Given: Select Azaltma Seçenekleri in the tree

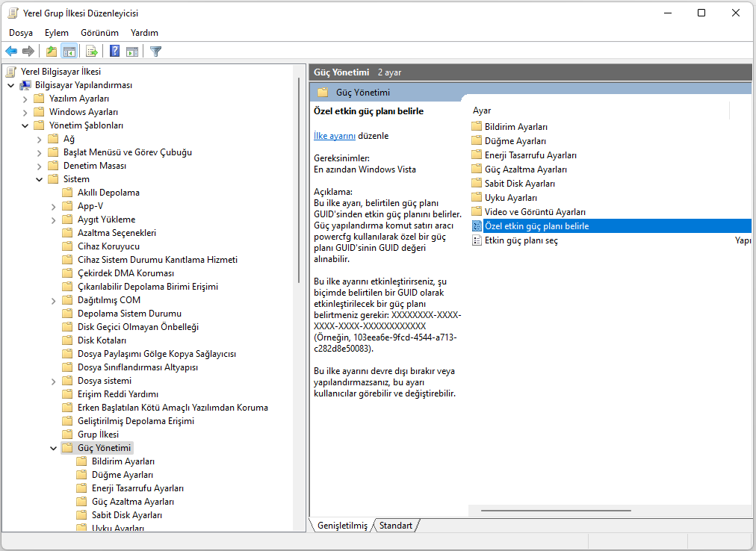Looking at the screenshot, I should tap(117, 233).
